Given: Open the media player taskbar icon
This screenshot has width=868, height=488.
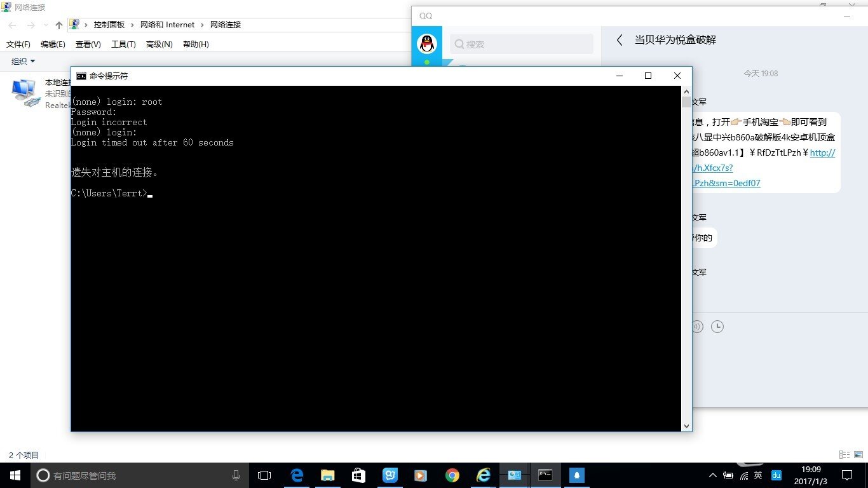Looking at the screenshot, I should [x=421, y=475].
